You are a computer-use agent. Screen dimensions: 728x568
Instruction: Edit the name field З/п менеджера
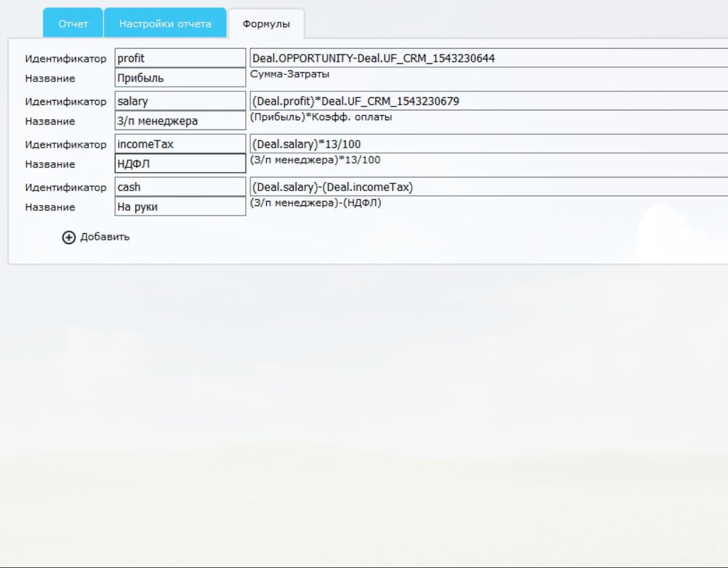pyautogui.click(x=180, y=121)
